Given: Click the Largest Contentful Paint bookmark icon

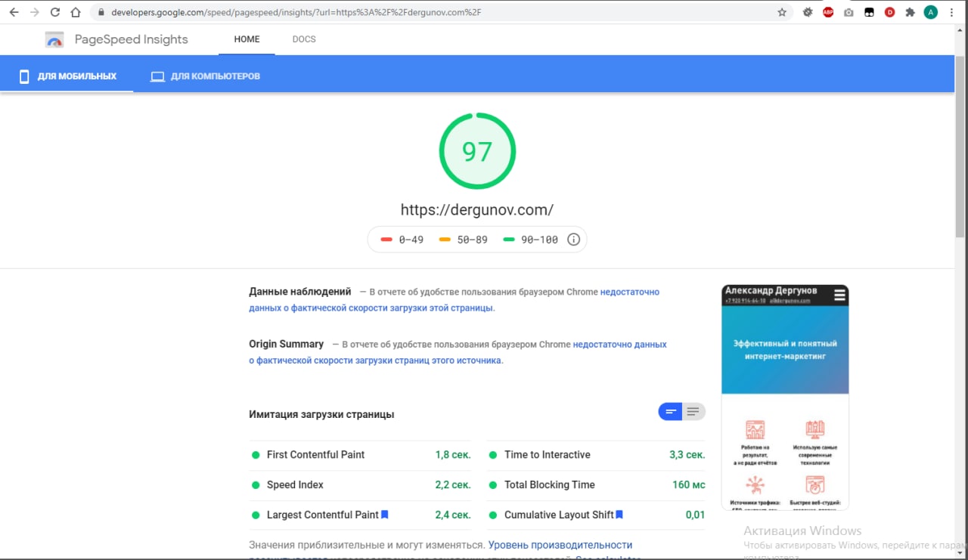Looking at the screenshot, I should point(385,515).
